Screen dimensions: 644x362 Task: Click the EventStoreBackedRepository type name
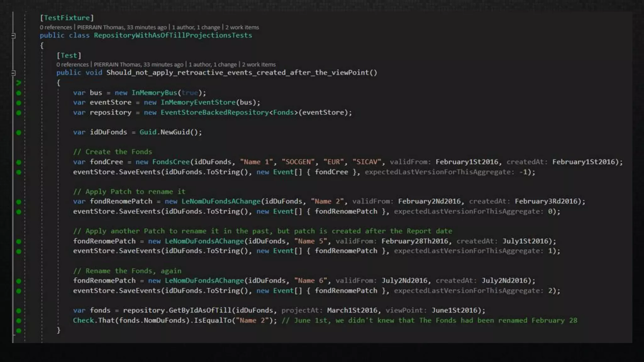pyautogui.click(x=214, y=112)
